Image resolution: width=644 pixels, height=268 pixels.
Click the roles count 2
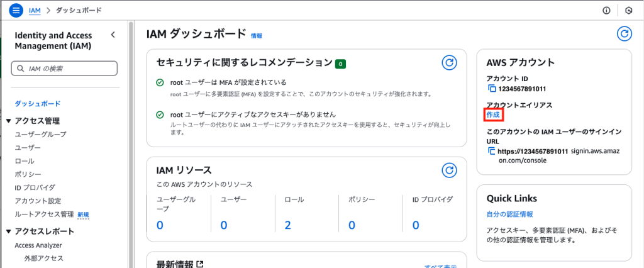pos(287,225)
